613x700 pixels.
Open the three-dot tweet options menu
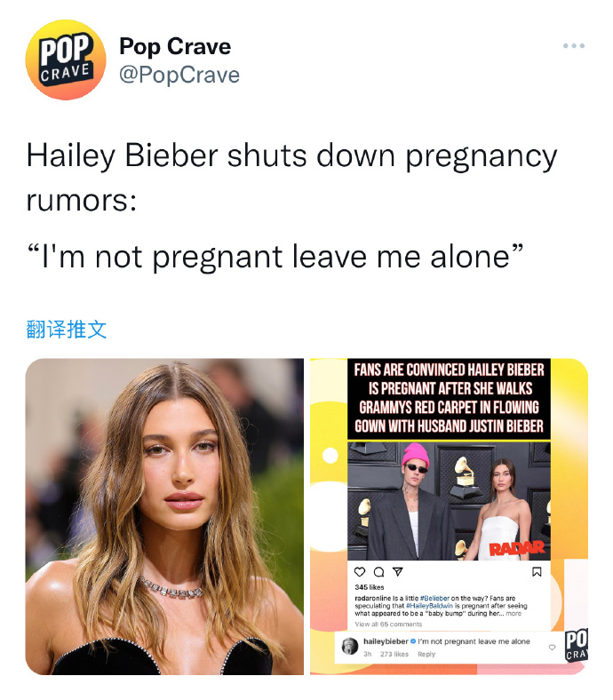574,46
